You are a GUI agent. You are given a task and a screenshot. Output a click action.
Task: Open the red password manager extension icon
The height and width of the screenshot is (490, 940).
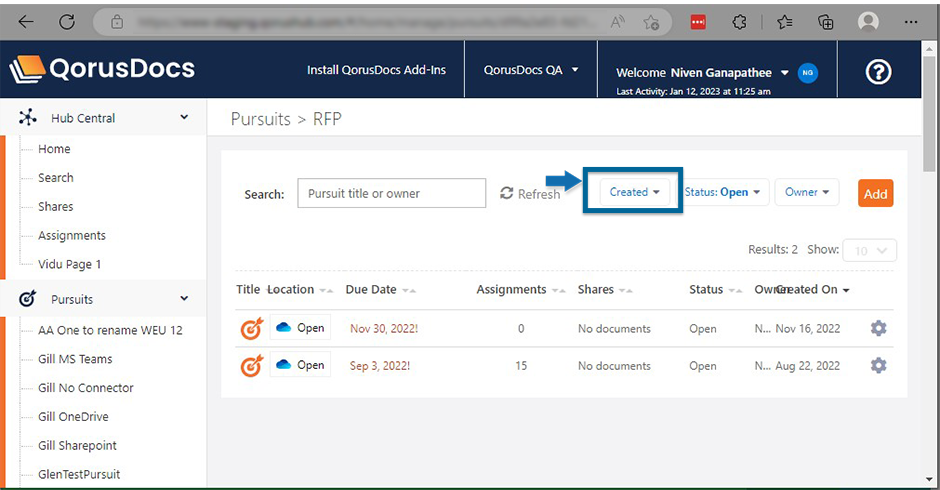coord(698,22)
